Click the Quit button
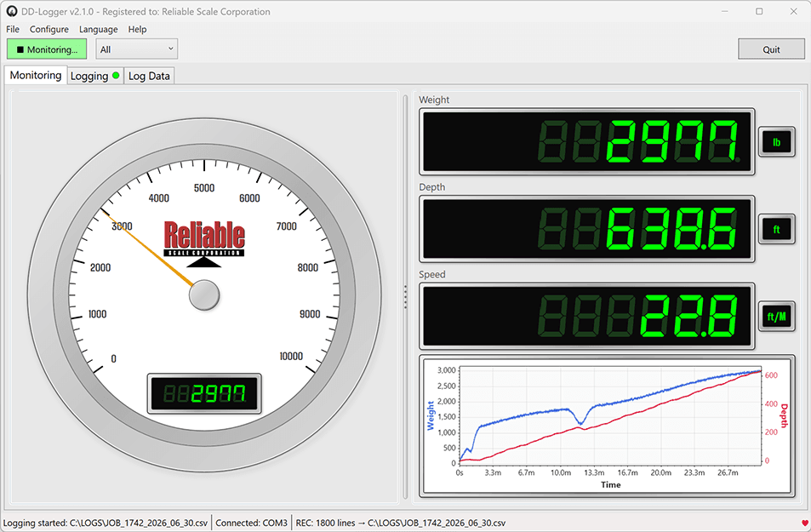This screenshot has width=811, height=532. 771,49
